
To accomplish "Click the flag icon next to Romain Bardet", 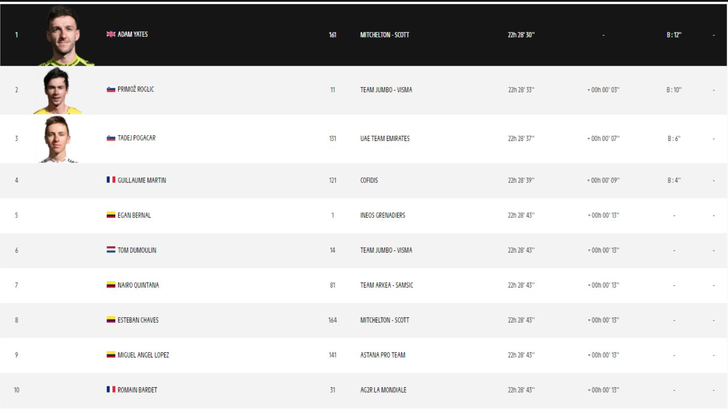I will [x=111, y=390].
